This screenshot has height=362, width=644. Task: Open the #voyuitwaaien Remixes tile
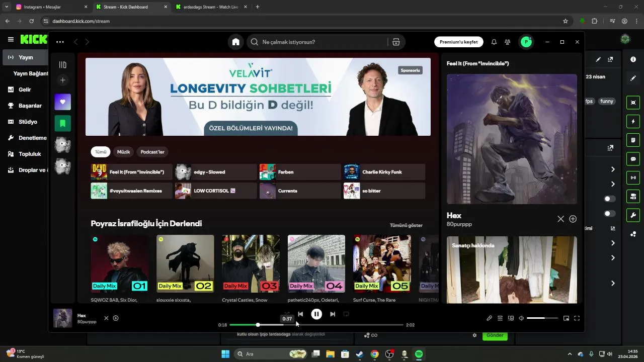coord(131,191)
